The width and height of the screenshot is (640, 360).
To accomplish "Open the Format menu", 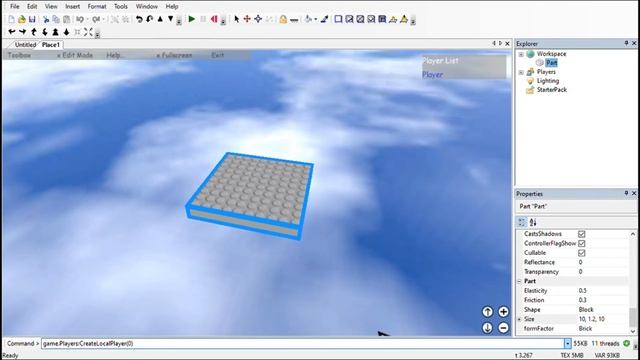I will click(97, 7).
